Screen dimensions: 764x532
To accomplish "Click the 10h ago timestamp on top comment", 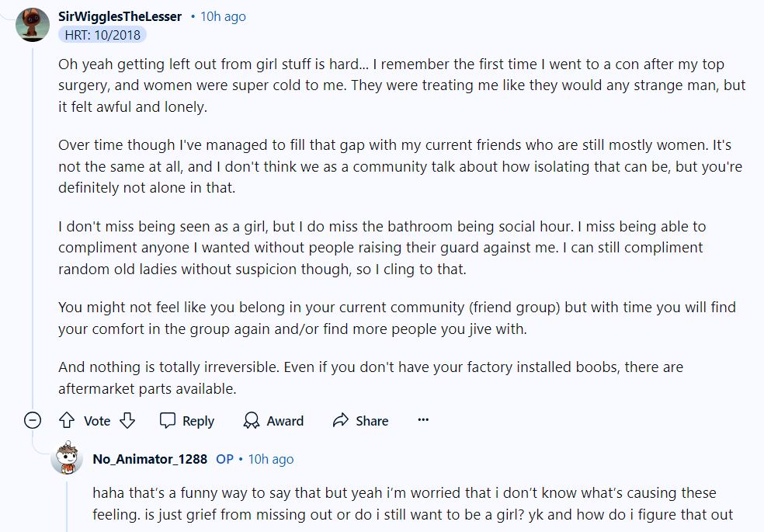I will pos(223,16).
